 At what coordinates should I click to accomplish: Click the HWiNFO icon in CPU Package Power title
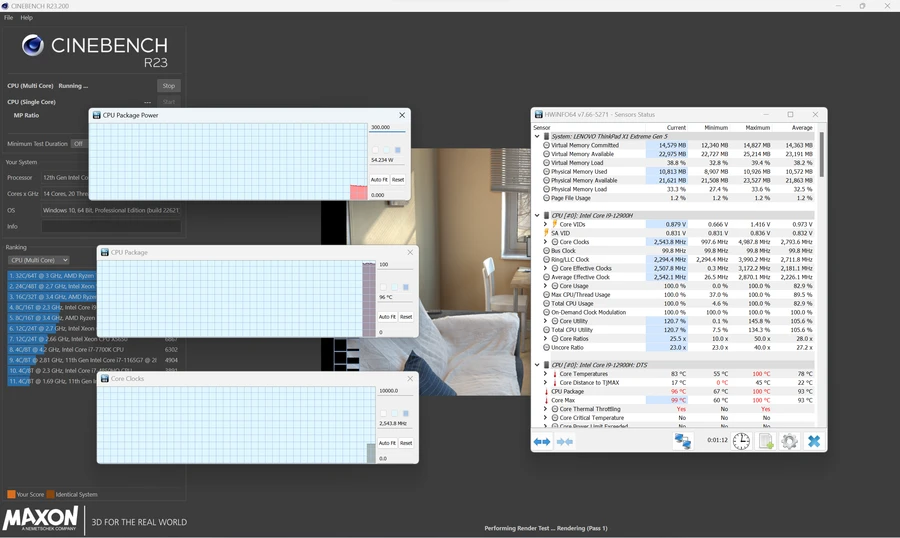tap(96, 115)
